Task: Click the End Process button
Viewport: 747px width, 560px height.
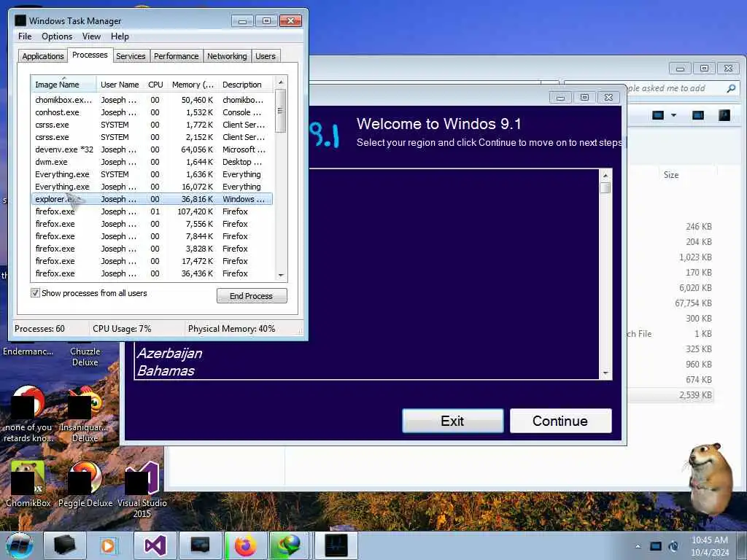Action: pyautogui.click(x=252, y=296)
